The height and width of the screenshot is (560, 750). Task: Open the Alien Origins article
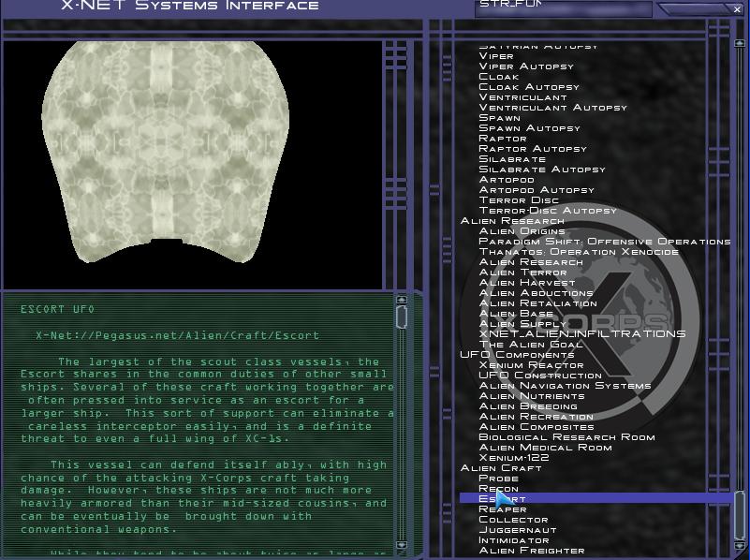coord(522,231)
